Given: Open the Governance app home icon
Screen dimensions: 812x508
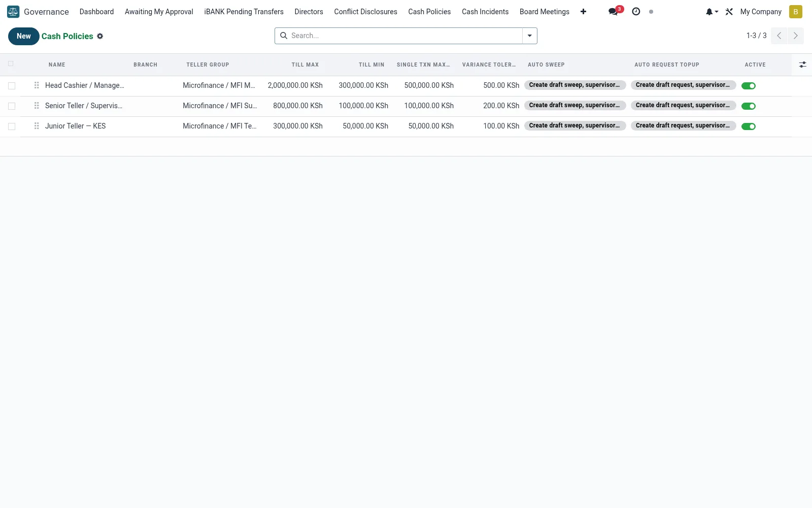Looking at the screenshot, I should point(13,12).
